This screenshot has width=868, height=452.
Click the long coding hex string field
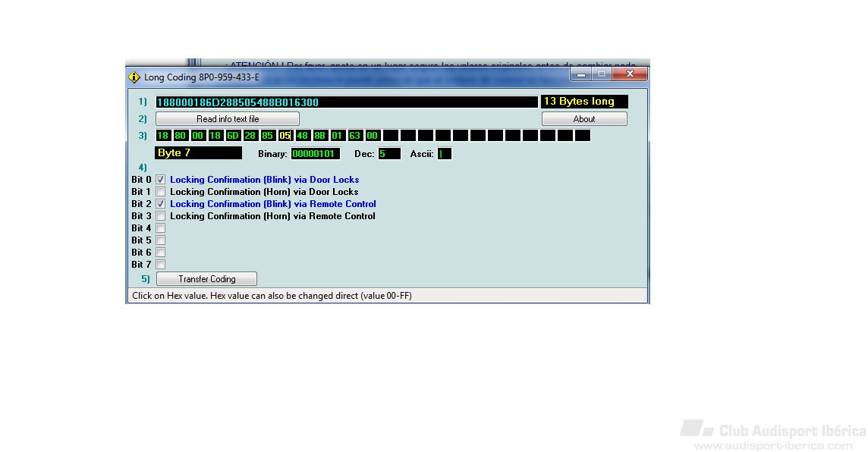347,102
